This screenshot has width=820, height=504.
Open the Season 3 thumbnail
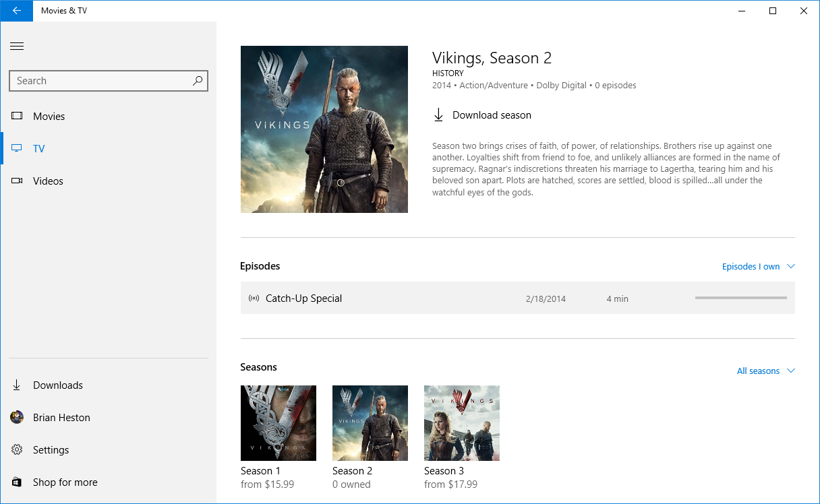point(462,423)
